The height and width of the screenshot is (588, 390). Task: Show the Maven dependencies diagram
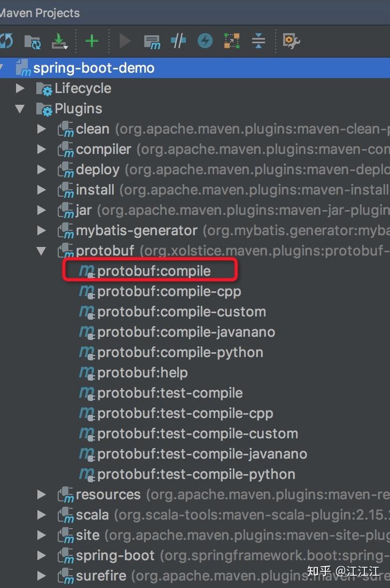pos(232,41)
